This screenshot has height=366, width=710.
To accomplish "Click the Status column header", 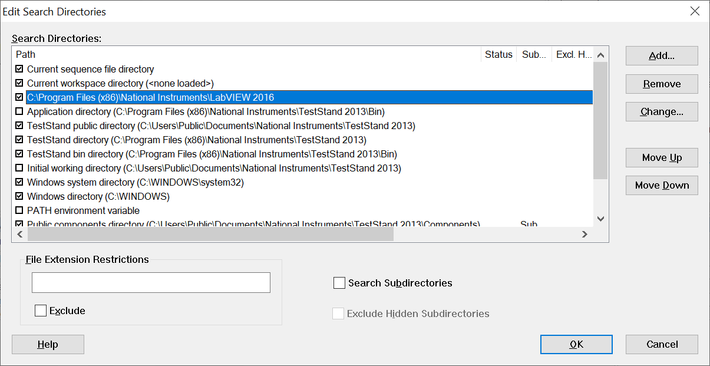I will click(499, 55).
